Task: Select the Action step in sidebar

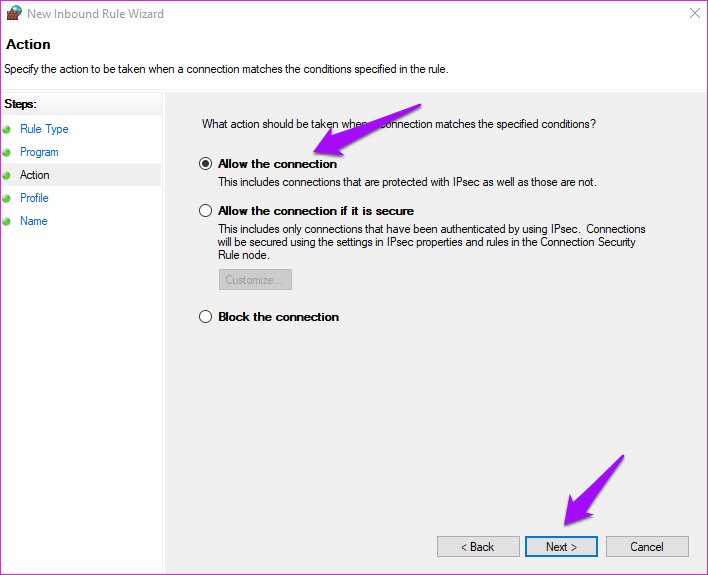Action: tap(35, 175)
